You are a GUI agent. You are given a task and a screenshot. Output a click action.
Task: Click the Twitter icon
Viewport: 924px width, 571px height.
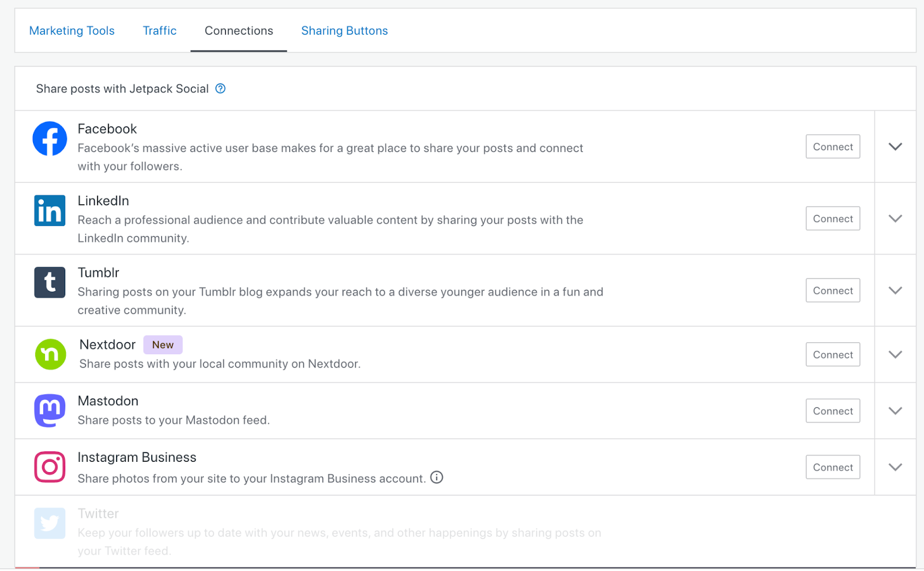point(50,523)
